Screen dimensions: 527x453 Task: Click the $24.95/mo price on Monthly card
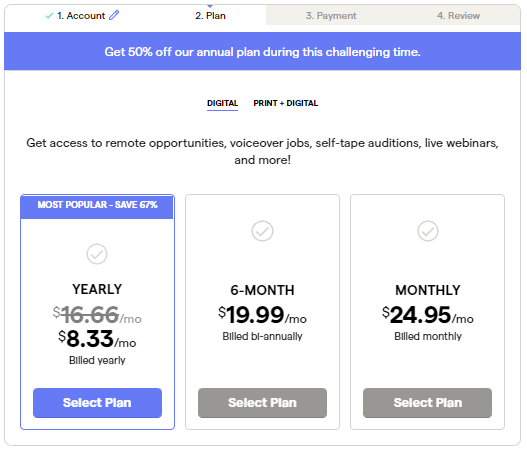(x=428, y=315)
